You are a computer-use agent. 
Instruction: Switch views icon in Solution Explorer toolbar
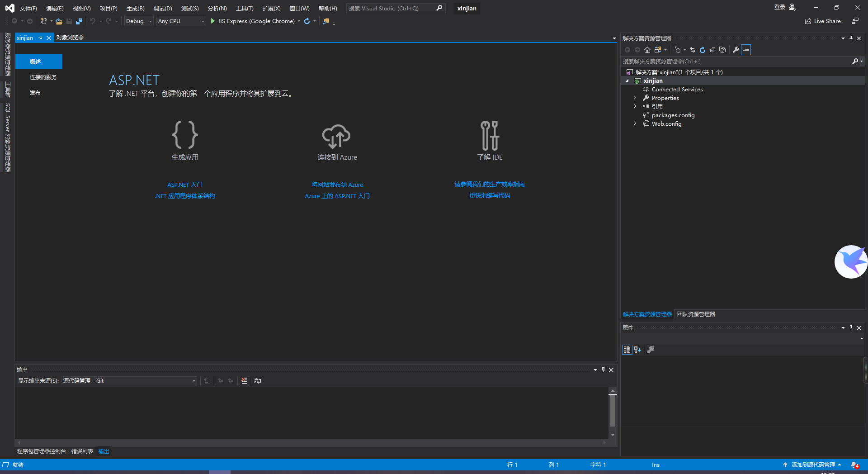point(658,50)
